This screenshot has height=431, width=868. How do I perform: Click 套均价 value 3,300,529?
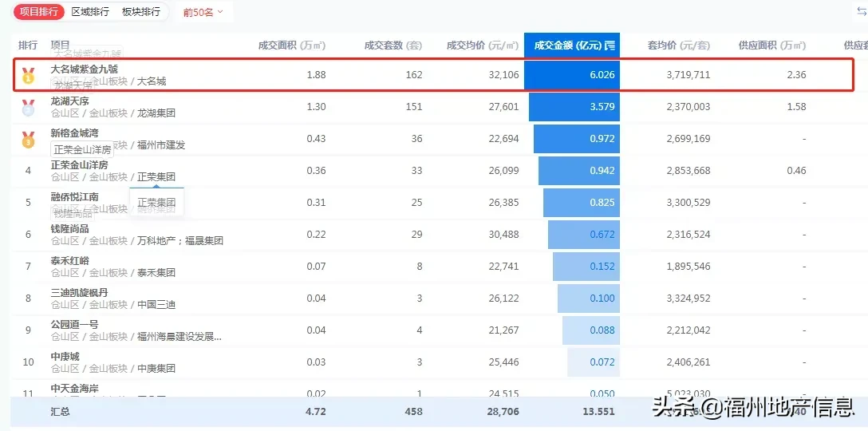[688, 202]
